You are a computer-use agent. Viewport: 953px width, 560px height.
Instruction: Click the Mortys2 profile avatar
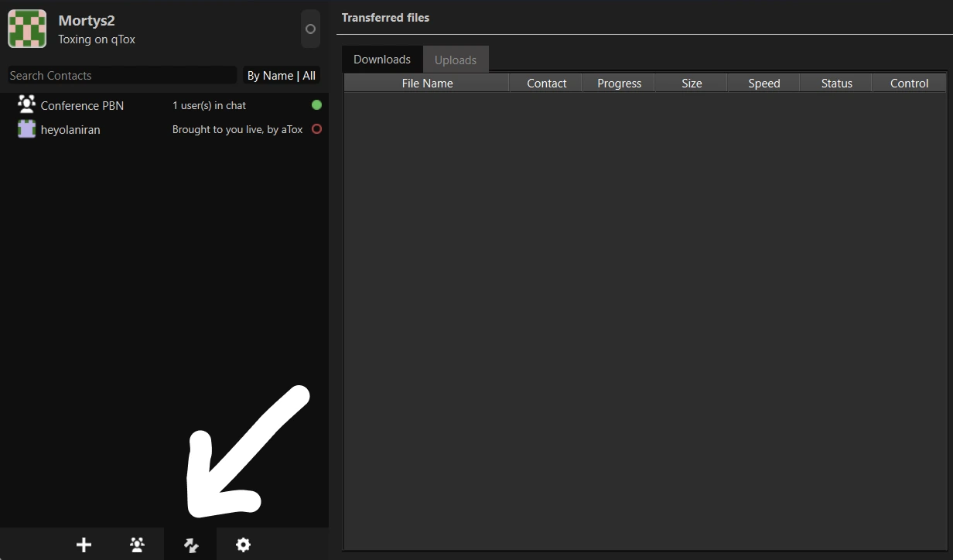tap(27, 29)
